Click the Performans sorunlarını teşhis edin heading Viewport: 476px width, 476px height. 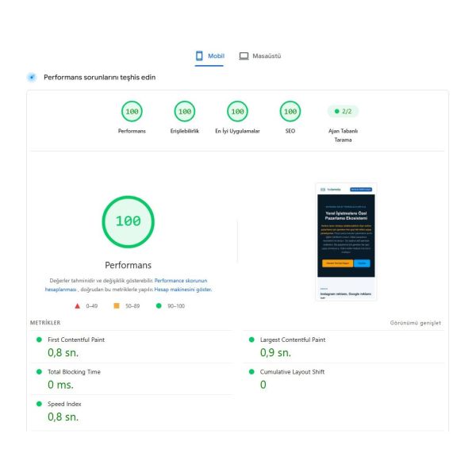100,78
